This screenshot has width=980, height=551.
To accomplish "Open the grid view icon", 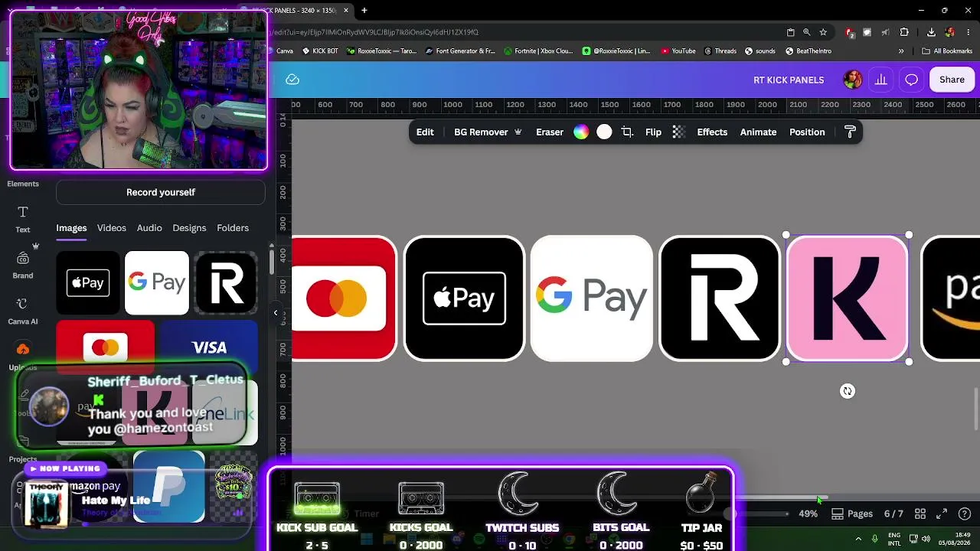I will (x=920, y=514).
